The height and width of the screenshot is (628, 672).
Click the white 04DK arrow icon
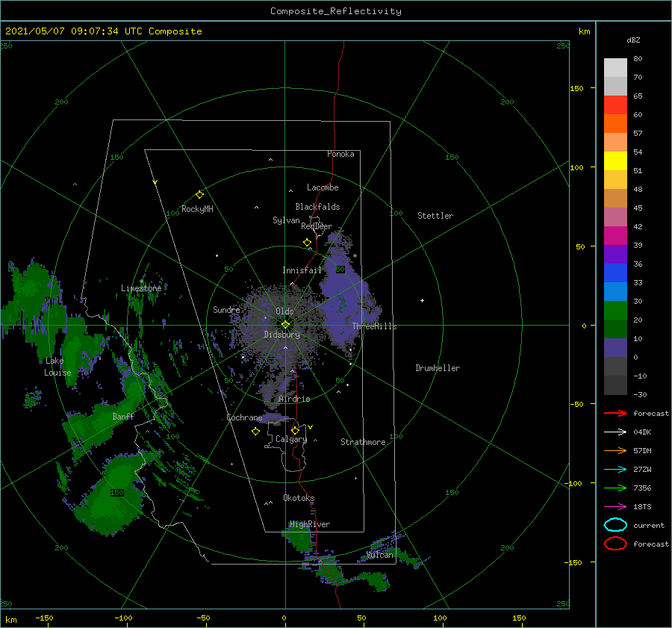(x=615, y=432)
